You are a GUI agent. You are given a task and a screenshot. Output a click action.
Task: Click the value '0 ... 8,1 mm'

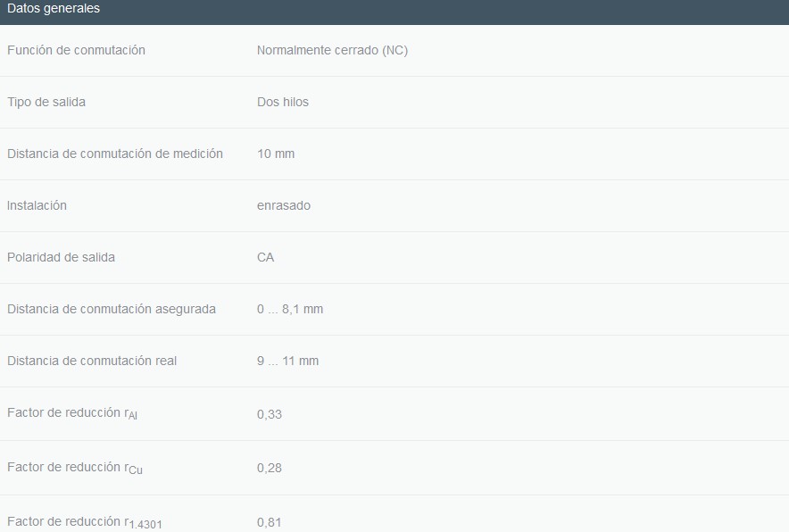[x=290, y=309]
